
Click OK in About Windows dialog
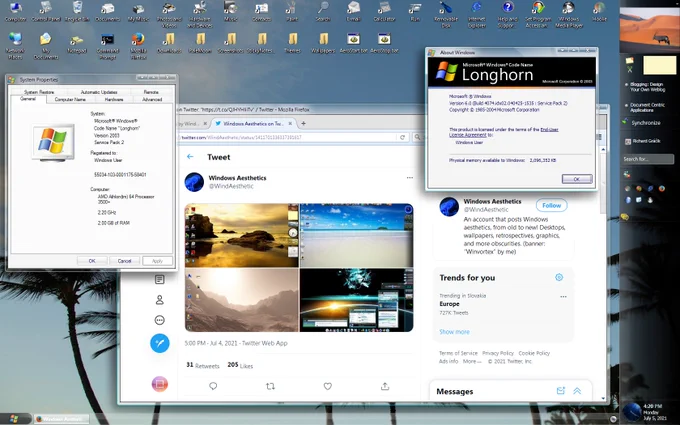[577, 179]
